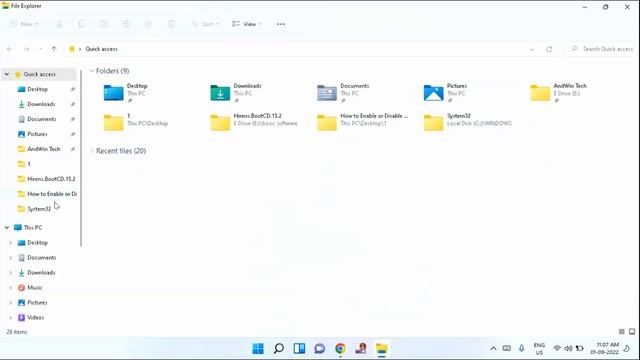
Task: Select System32 in the sidebar
Action: (x=39, y=209)
